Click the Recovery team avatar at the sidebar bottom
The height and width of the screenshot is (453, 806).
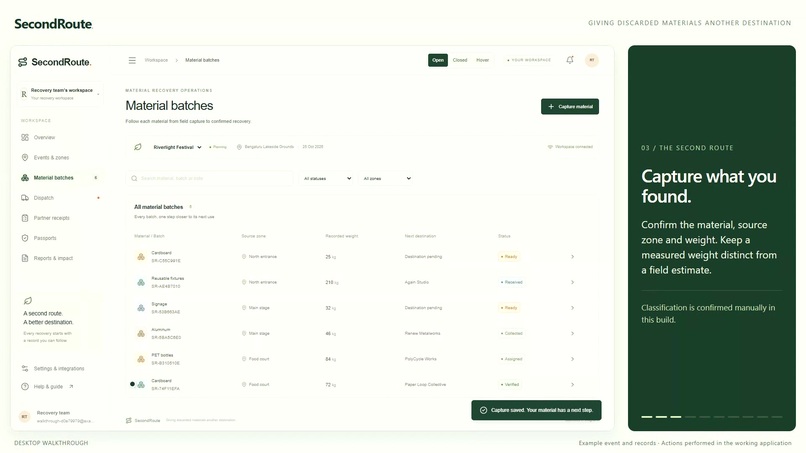coord(24,416)
